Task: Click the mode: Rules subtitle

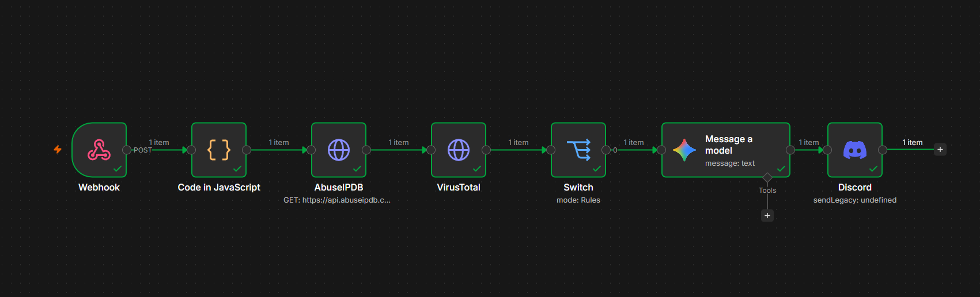Action: [x=578, y=200]
